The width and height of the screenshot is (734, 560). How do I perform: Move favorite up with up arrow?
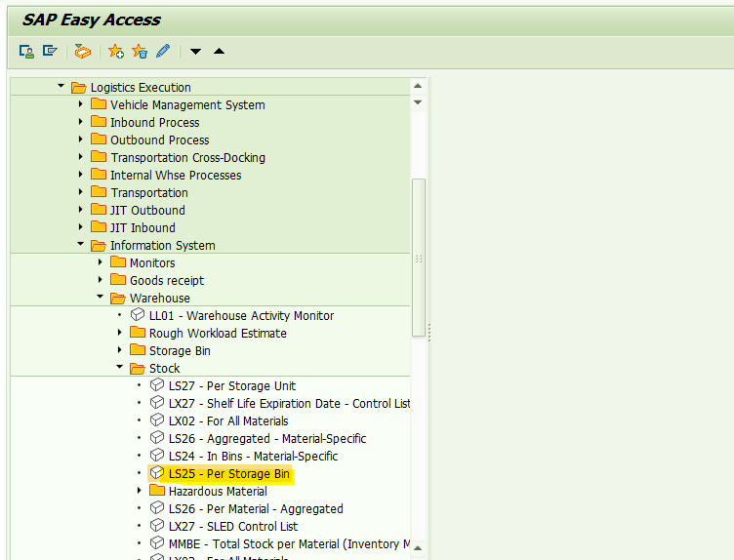pyautogui.click(x=219, y=51)
